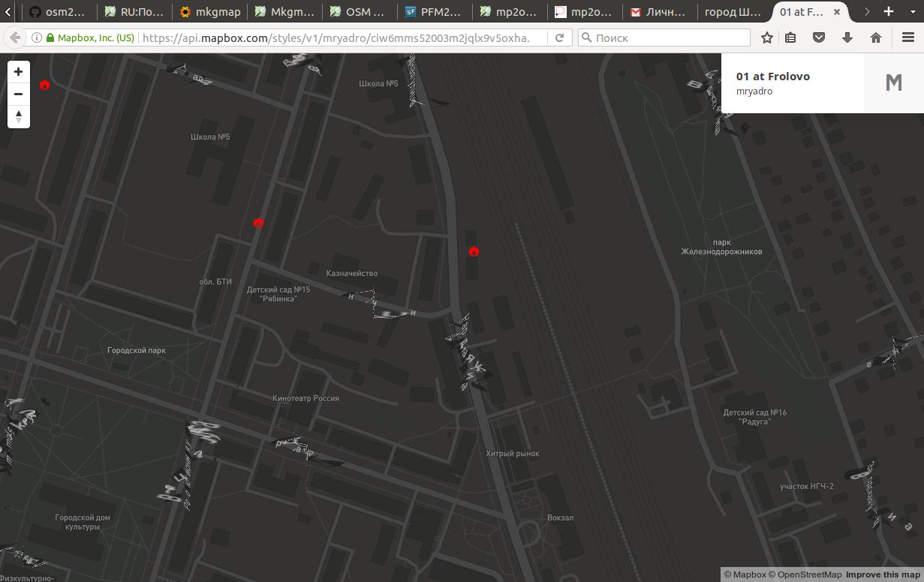Image resolution: width=924 pixels, height=582 pixels.
Task: Go to the home page
Action: click(876, 37)
